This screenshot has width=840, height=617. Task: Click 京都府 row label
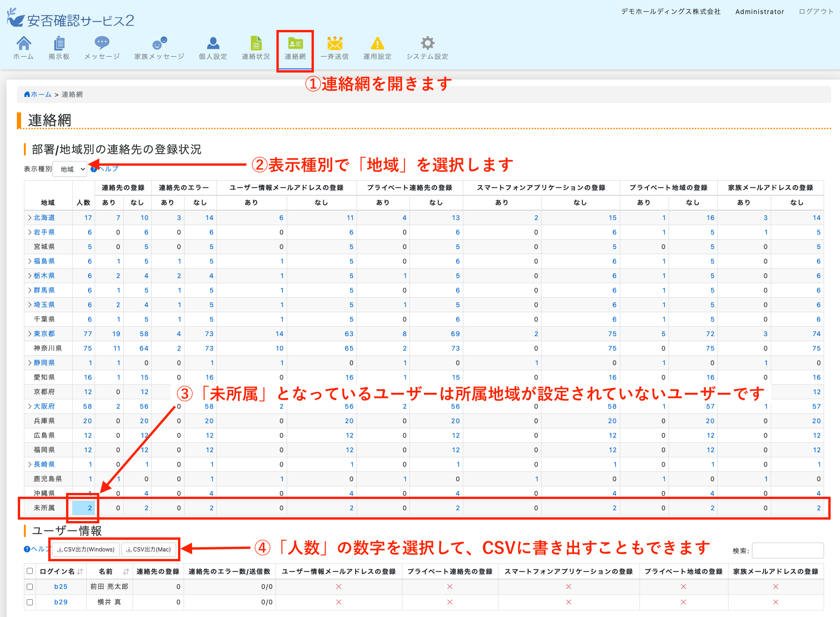[45, 392]
